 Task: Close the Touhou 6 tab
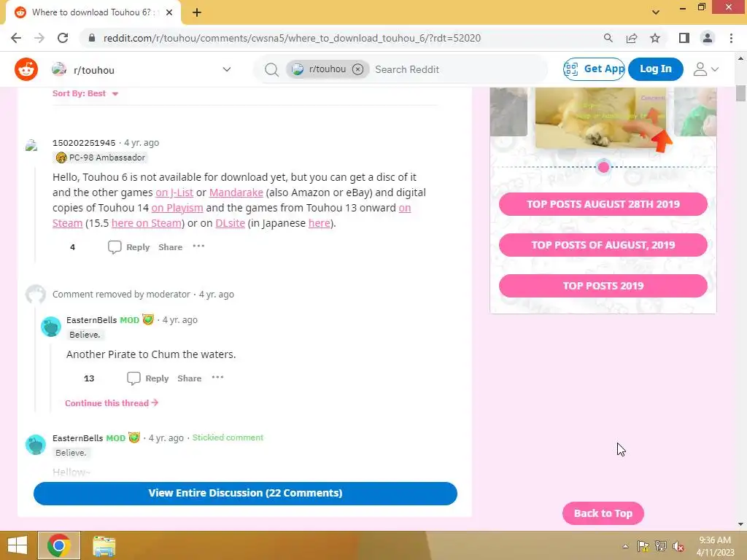[x=169, y=13]
